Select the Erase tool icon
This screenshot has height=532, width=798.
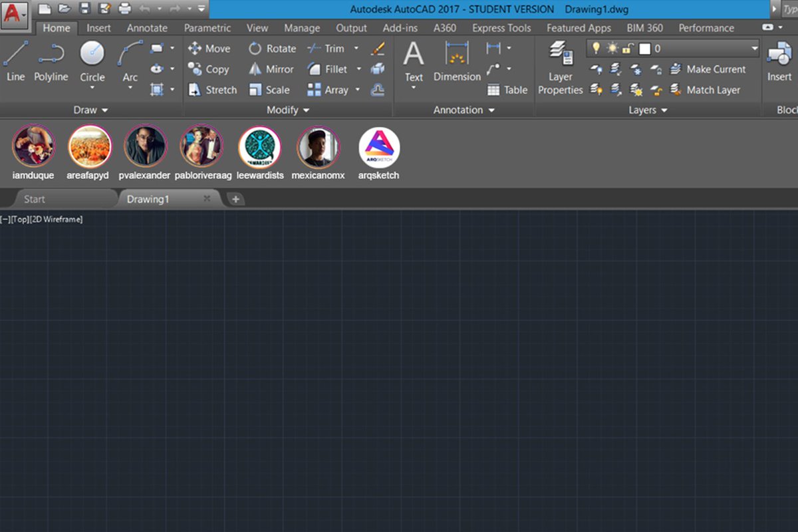tap(378, 48)
